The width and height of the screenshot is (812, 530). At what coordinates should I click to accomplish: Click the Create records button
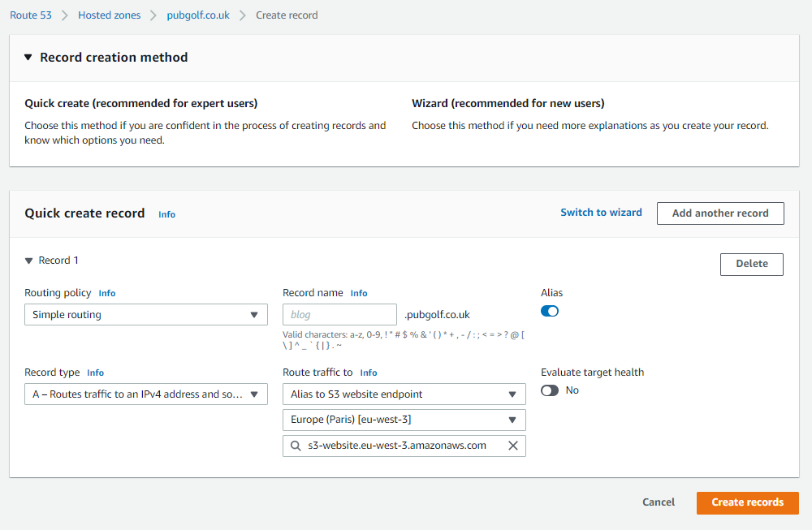[747, 502]
